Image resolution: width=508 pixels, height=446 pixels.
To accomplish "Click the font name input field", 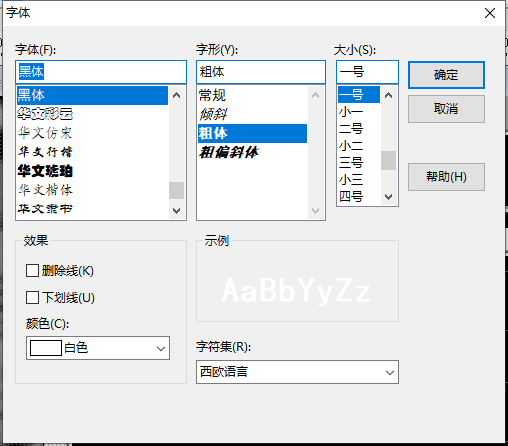I will pyautogui.click(x=101, y=72).
